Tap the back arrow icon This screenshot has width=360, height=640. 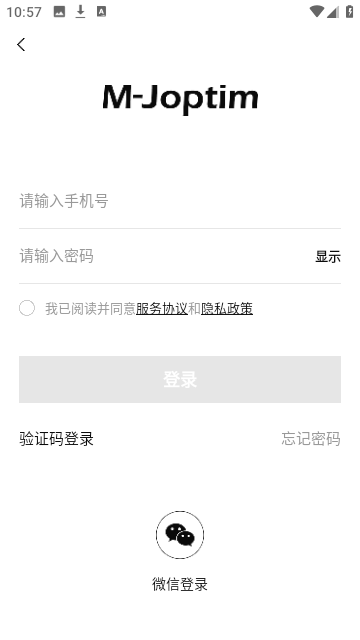click(21, 44)
